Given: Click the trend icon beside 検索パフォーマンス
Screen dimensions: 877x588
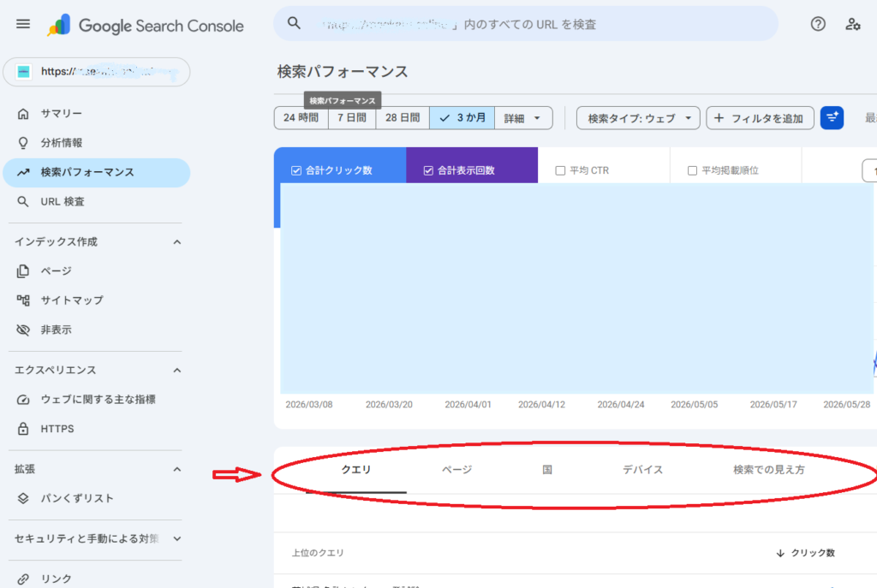Looking at the screenshot, I should [23, 172].
